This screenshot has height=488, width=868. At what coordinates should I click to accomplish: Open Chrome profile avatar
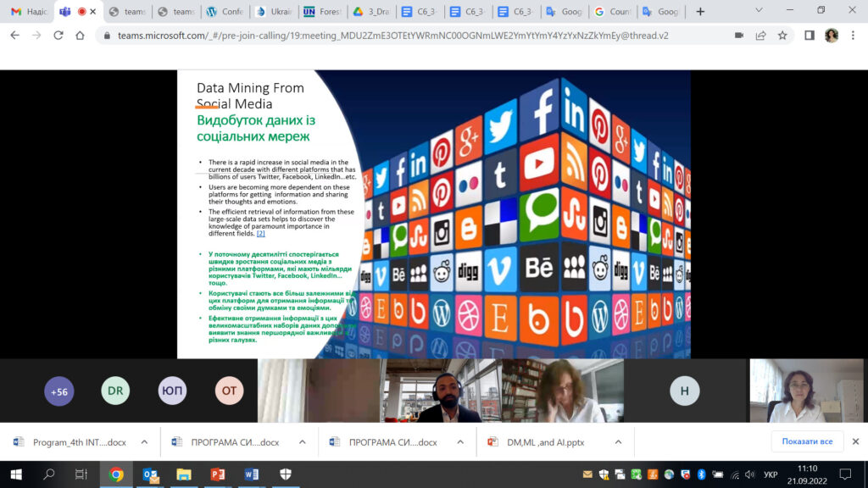pyautogui.click(x=831, y=36)
